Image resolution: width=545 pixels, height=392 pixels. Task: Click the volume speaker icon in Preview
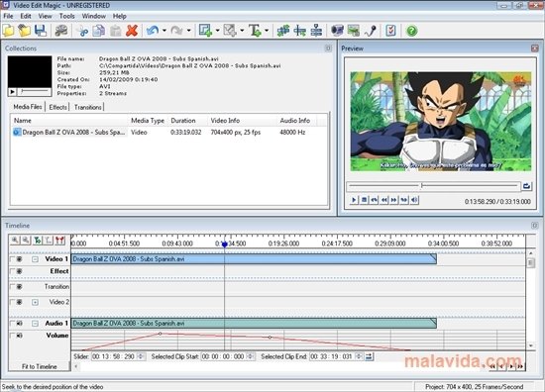pos(414,200)
